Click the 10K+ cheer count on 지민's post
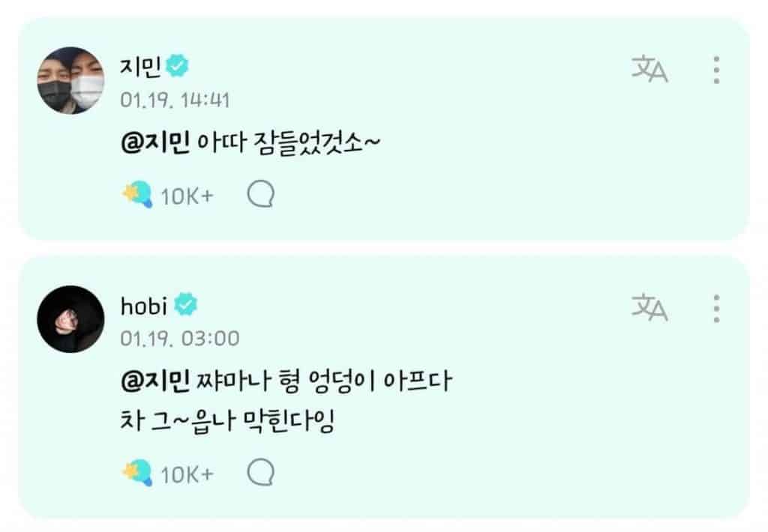Viewport: 768px width, 532px height. click(187, 196)
